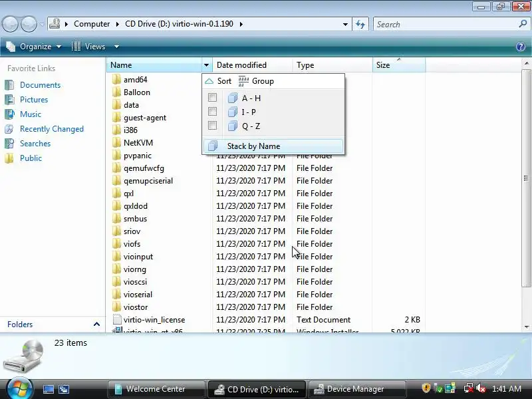Select the i386 folder icon
The height and width of the screenshot is (399, 532).
point(116,130)
